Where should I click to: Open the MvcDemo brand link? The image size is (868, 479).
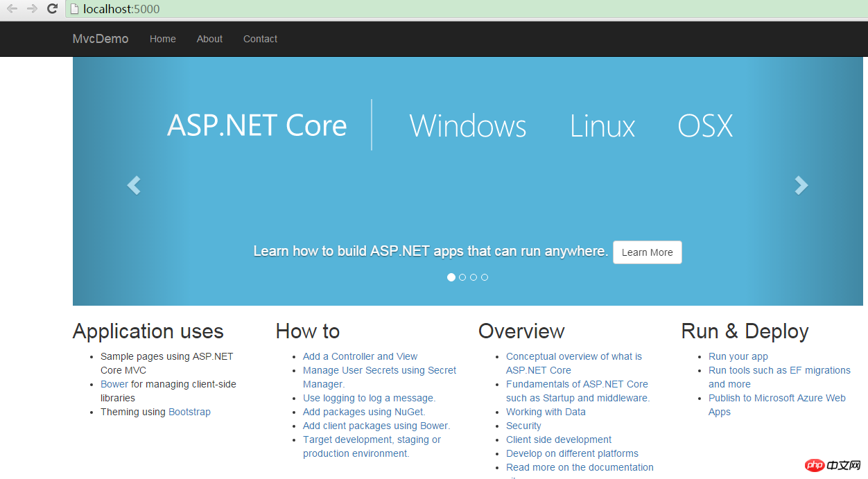tap(101, 39)
